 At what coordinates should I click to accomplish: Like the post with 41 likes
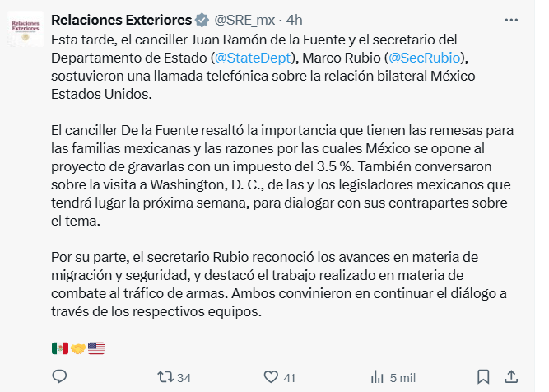tap(271, 377)
